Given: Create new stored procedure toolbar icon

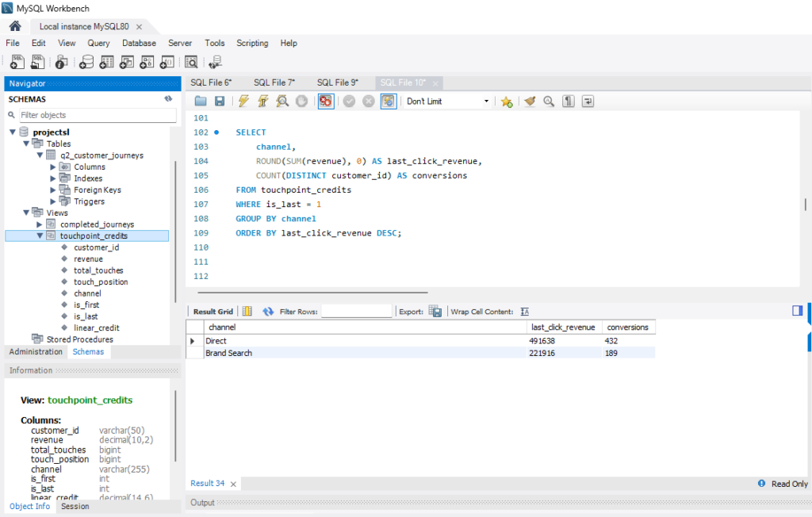Looking at the screenshot, I should tap(147, 62).
